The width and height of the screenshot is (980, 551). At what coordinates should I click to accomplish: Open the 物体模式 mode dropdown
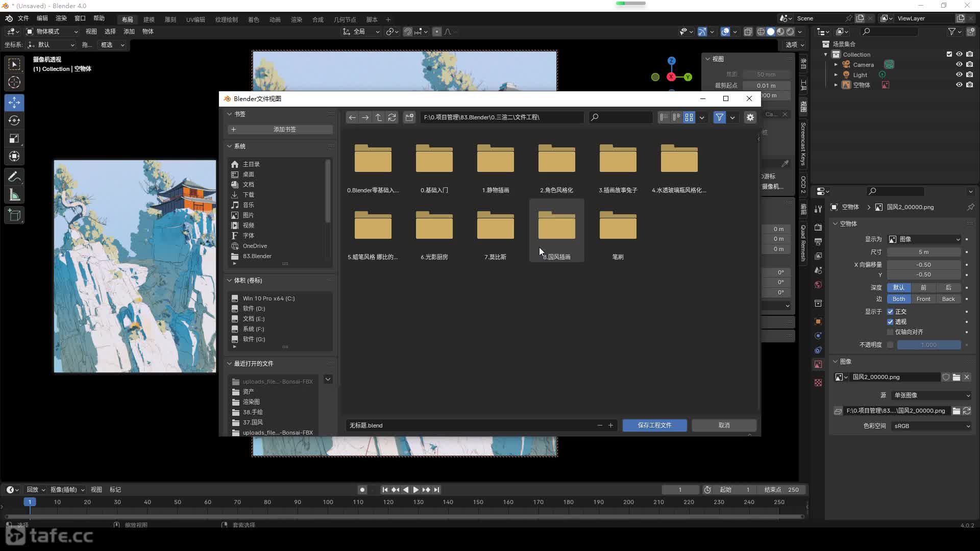[52, 32]
